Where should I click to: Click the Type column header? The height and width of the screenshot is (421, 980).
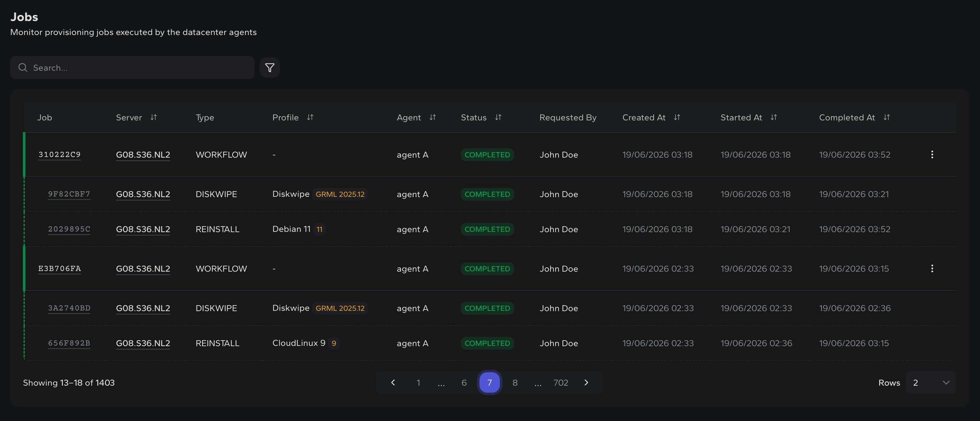[205, 118]
